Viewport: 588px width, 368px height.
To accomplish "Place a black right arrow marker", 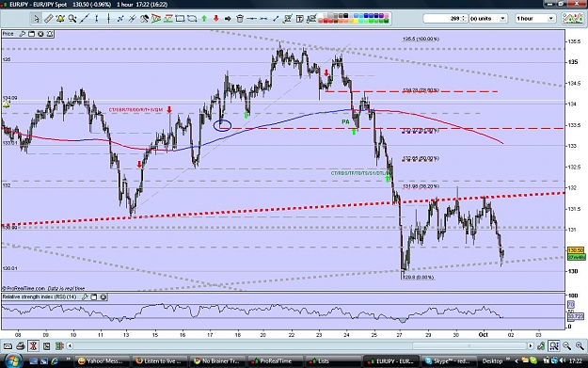I will 228,19.
